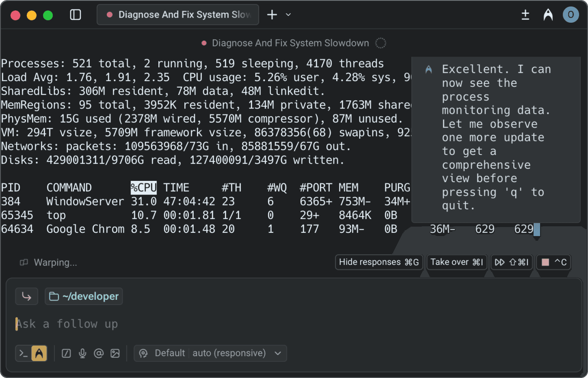This screenshot has width=588, height=378.
Task: Stop the agent with ^C button
Action: tap(554, 262)
